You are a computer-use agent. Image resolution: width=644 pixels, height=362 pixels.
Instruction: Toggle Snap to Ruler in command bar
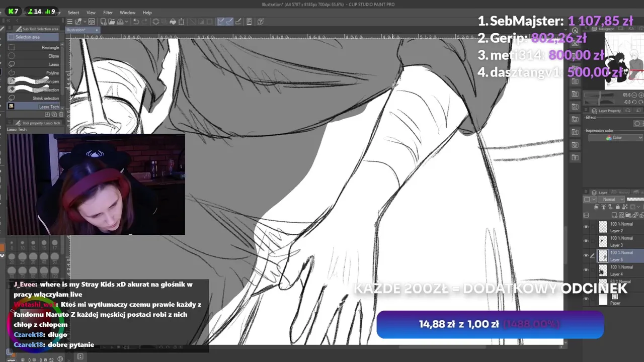coord(221,22)
